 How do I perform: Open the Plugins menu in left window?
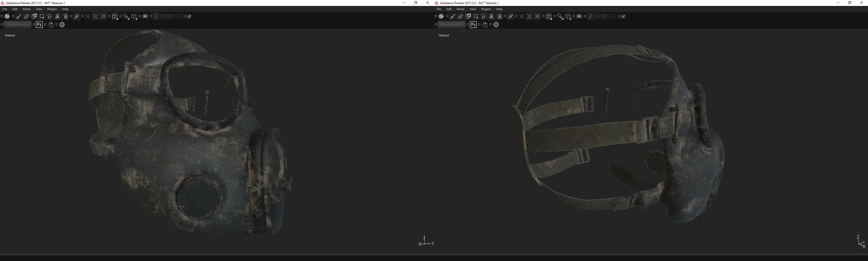(52, 9)
